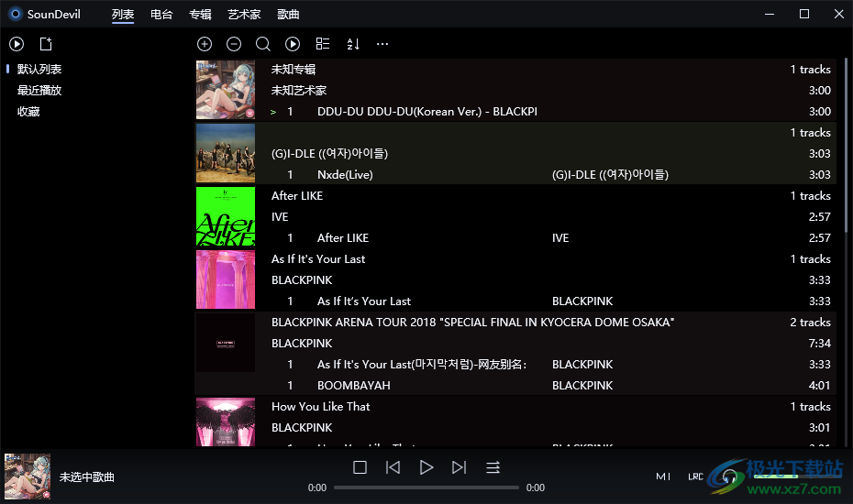Viewport: 853px width, 504px height.
Task: Click the 4:01 BOOMBAYAH duration
Action: point(819,386)
